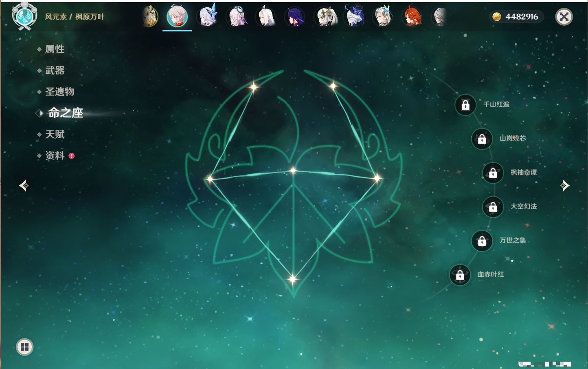
Task: Click the 风元素 / 枫原万叶 title
Action: [x=75, y=17]
